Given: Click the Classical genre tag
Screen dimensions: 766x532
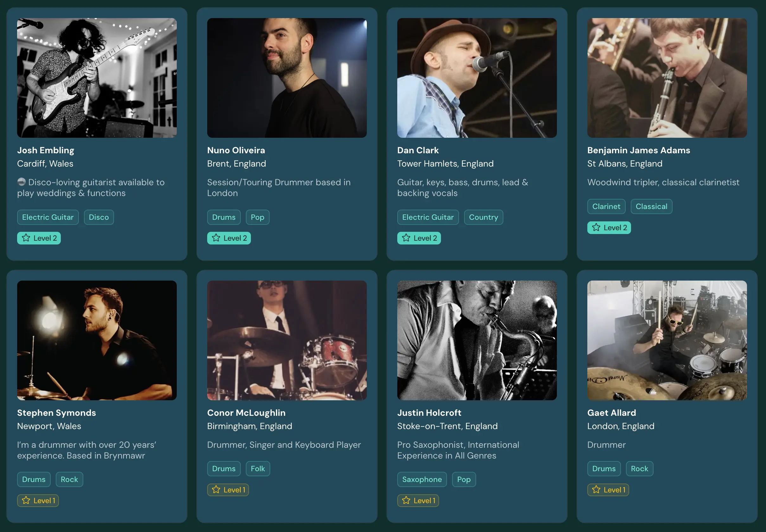Looking at the screenshot, I should pos(651,207).
